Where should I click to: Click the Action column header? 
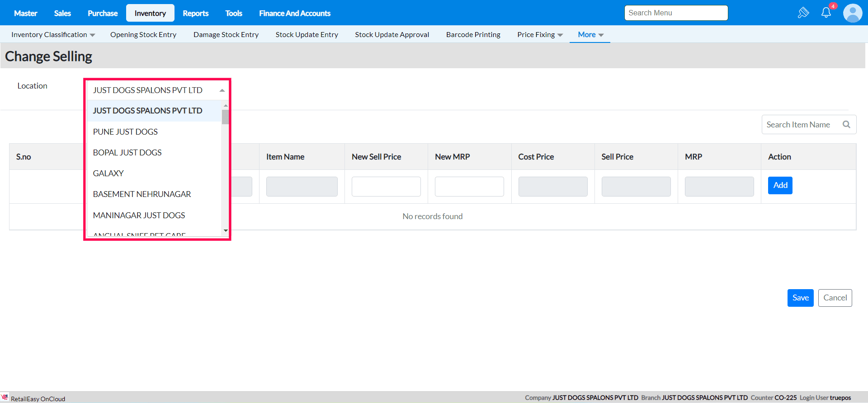point(779,157)
